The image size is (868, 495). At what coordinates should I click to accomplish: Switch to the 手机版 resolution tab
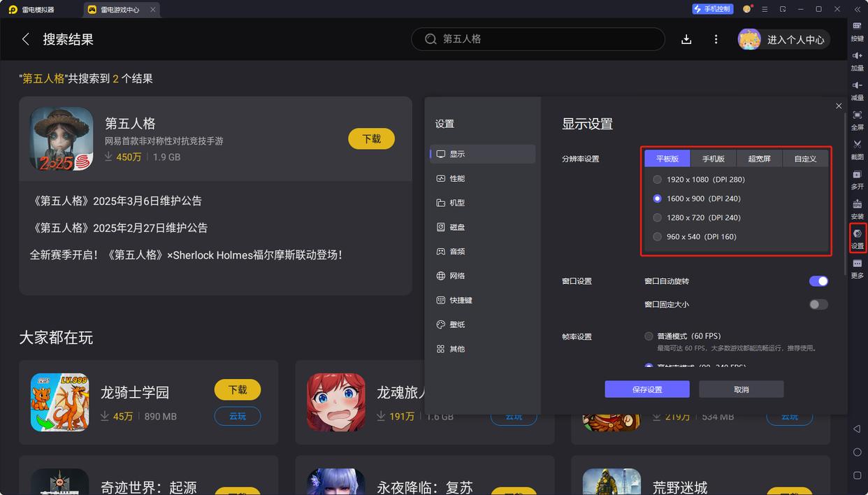714,159
